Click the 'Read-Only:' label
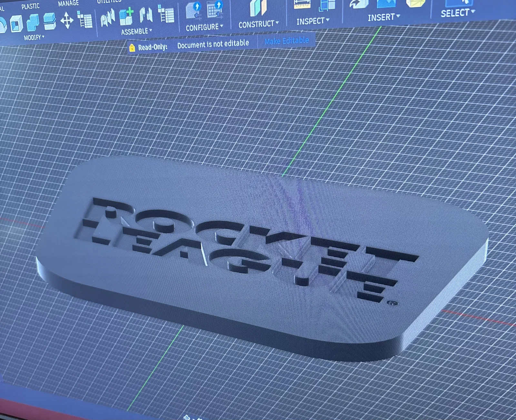 153,47
